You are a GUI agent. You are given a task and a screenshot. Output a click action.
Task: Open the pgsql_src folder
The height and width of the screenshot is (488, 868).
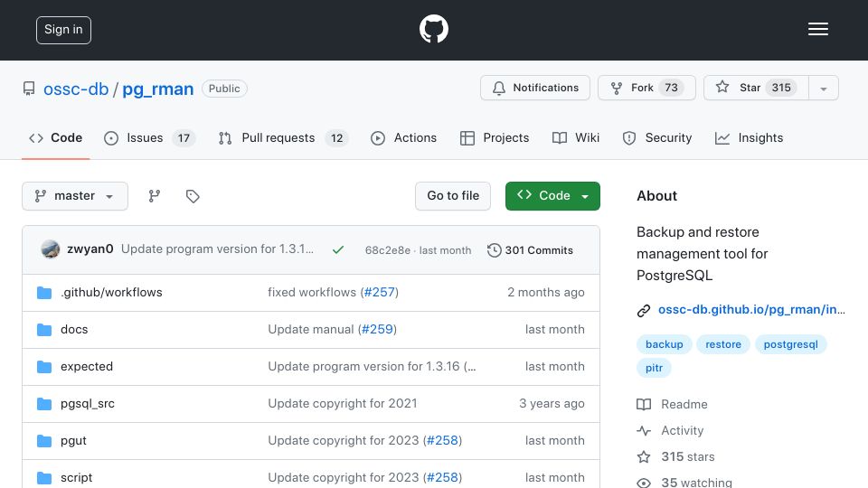88,403
